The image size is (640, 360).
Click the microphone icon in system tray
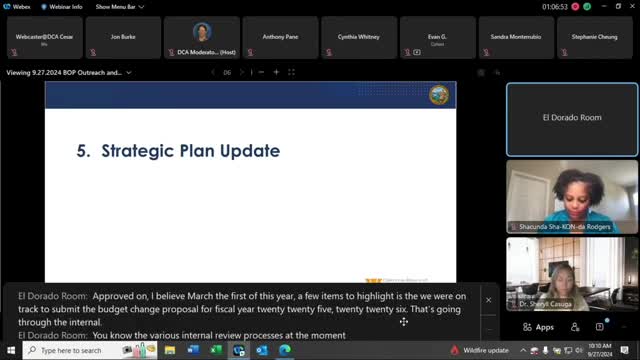pos(545,350)
